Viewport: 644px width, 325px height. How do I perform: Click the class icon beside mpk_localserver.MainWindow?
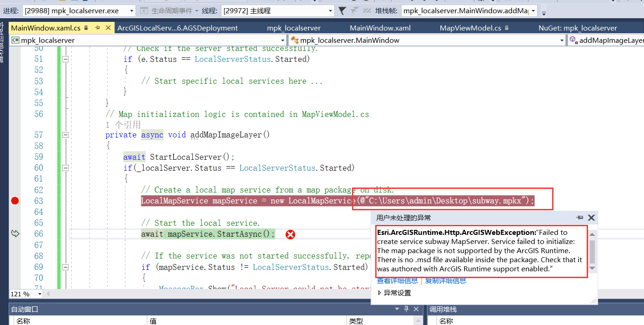[x=295, y=40]
